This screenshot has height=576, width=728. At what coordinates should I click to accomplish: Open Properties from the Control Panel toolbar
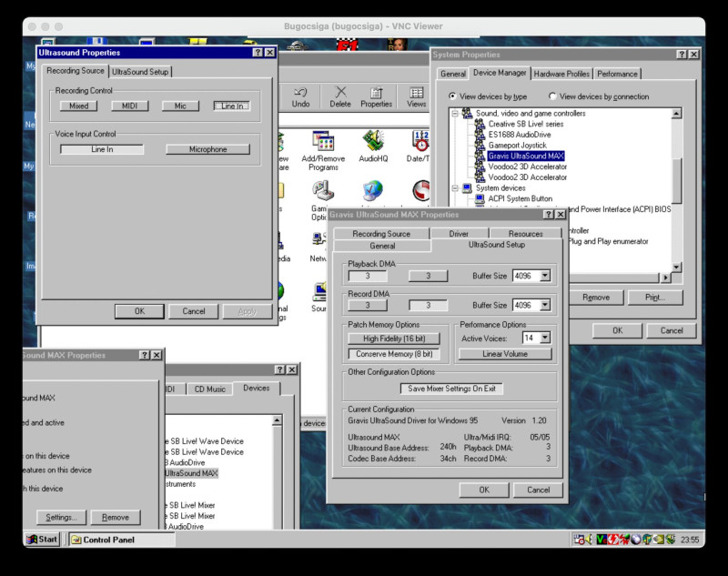[x=376, y=97]
